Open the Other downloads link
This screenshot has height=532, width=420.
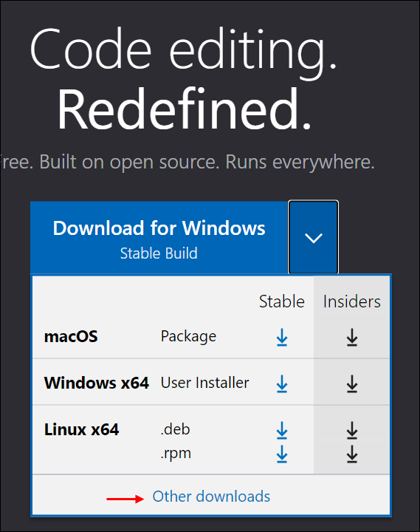click(211, 497)
